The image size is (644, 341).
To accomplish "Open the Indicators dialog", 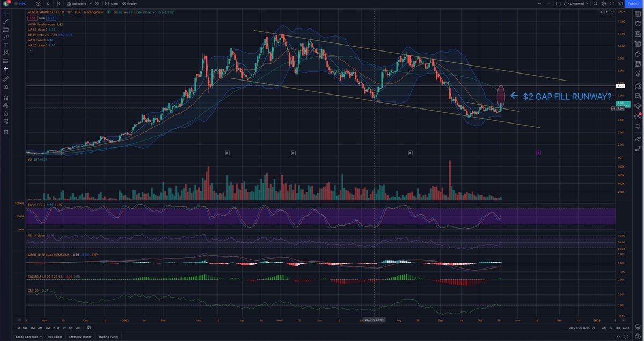I will [76, 4].
